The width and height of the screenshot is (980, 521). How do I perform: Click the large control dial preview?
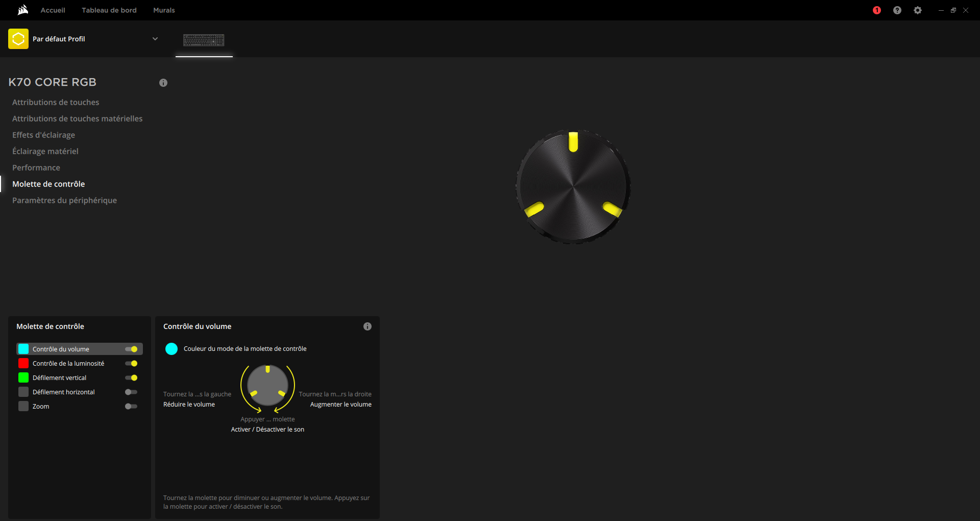tap(573, 186)
